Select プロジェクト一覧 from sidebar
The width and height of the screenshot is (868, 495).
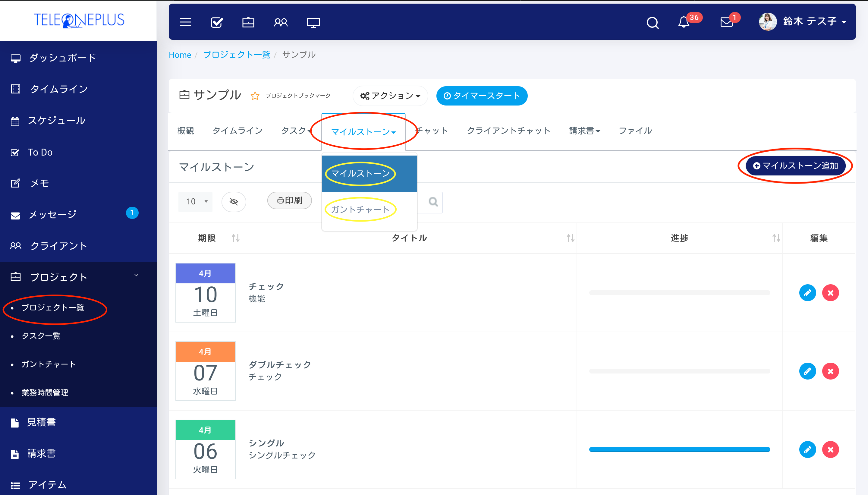(x=53, y=307)
